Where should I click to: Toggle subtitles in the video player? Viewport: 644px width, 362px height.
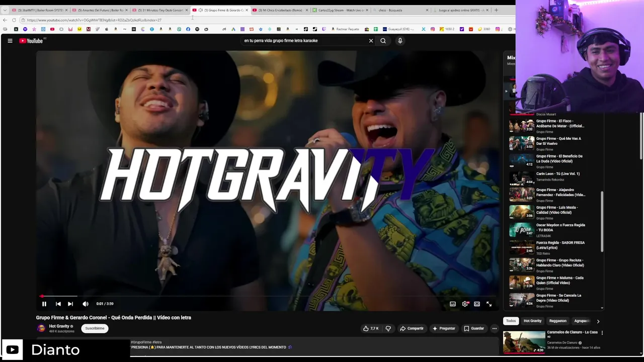(453, 304)
